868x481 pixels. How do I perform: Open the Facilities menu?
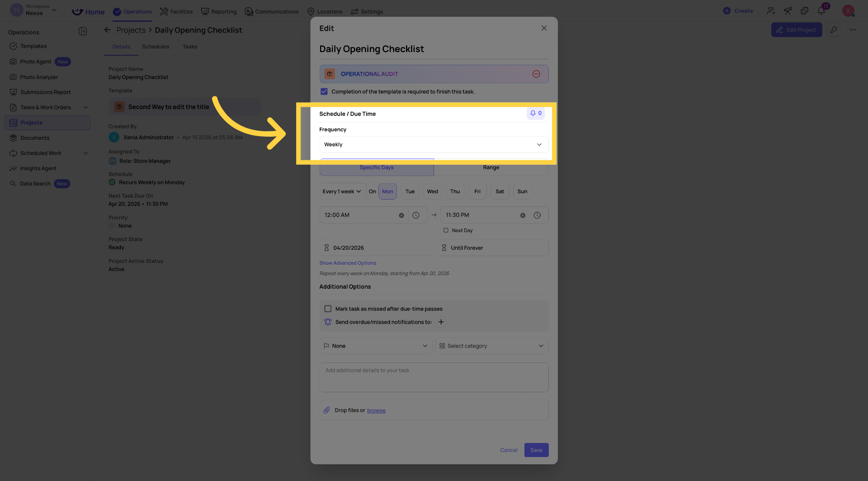coord(176,11)
